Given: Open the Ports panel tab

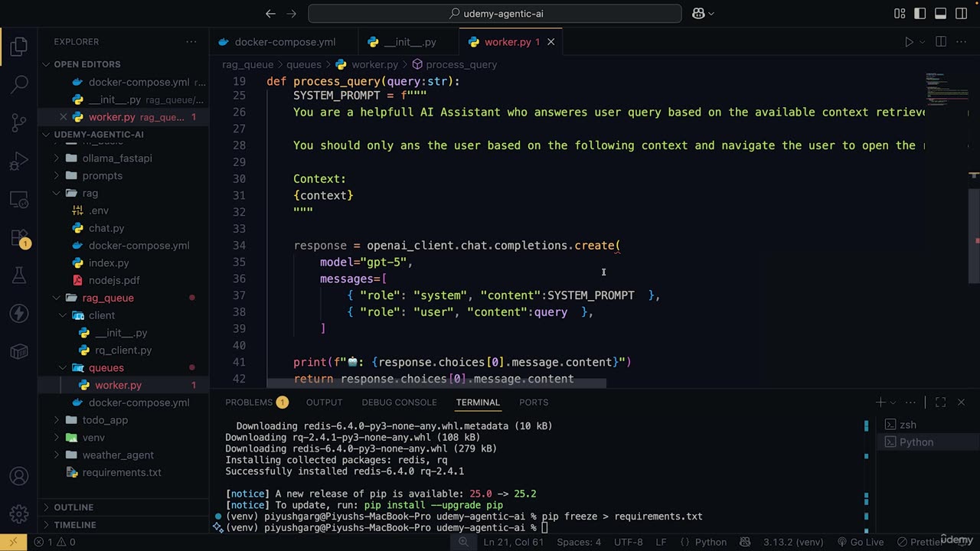Looking at the screenshot, I should (x=534, y=403).
